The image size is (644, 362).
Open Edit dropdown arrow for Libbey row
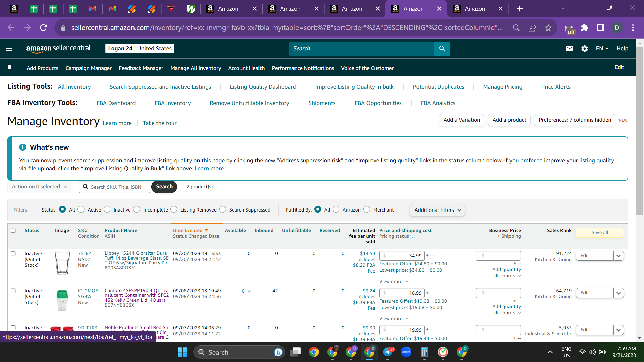pyautogui.click(x=619, y=256)
